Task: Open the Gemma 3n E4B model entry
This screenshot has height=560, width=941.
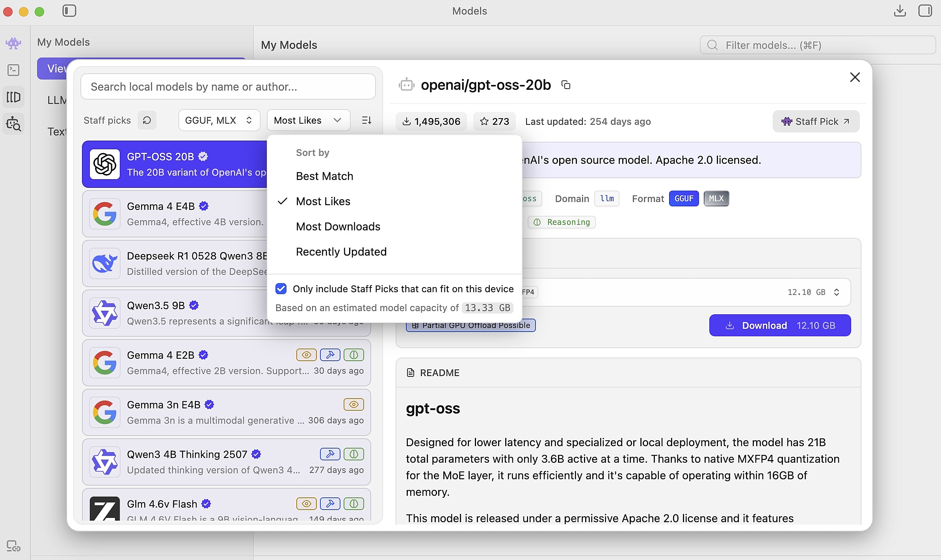Action: pyautogui.click(x=227, y=412)
